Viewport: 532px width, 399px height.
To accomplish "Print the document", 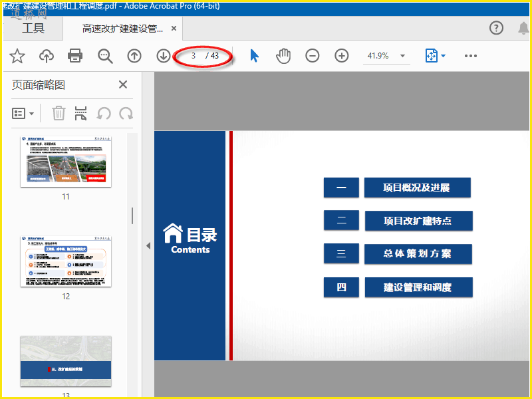I will click(75, 56).
